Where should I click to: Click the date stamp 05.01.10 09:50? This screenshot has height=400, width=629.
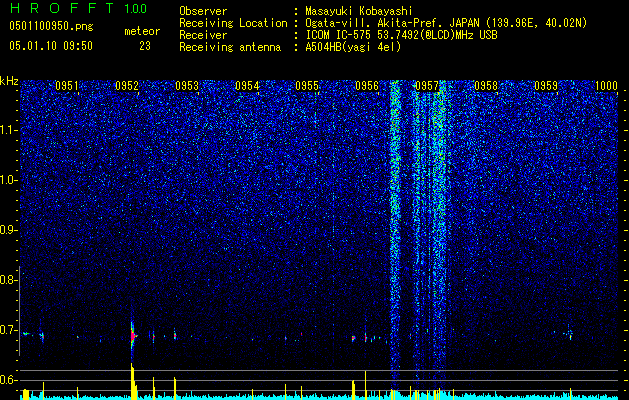[x=51, y=46]
